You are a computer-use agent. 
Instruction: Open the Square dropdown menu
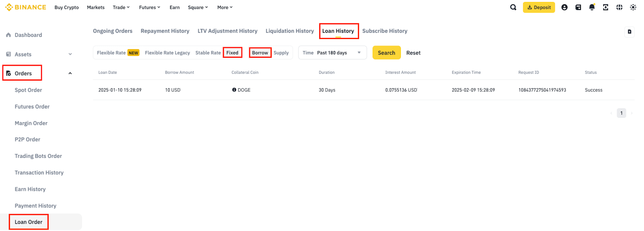[x=198, y=7]
